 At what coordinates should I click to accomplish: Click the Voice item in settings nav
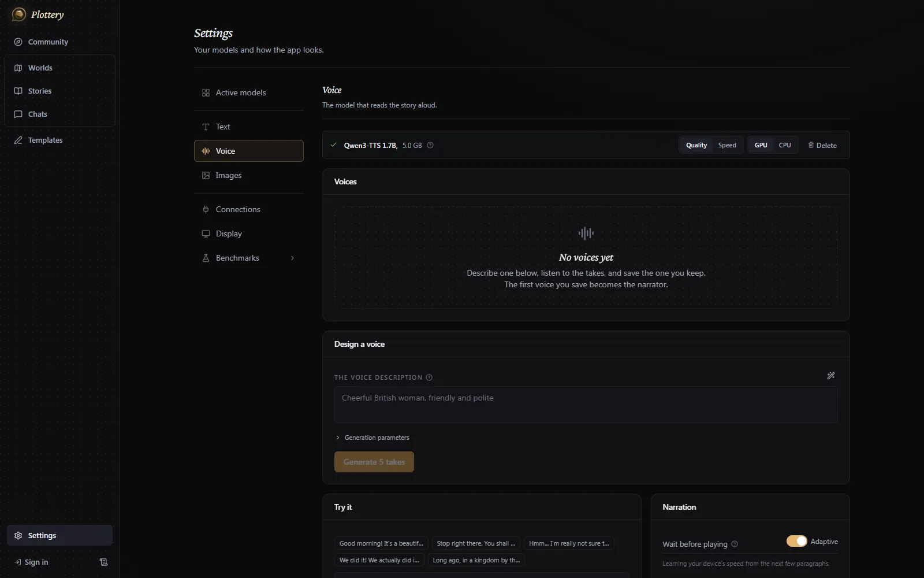coord(249,151)
